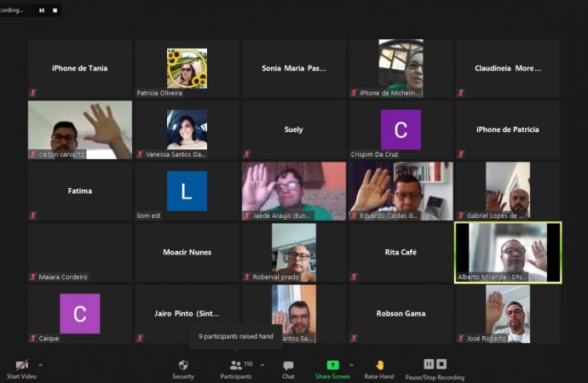
Task: Select the Gabriel Lopes video tile
Action: point(508,191)
